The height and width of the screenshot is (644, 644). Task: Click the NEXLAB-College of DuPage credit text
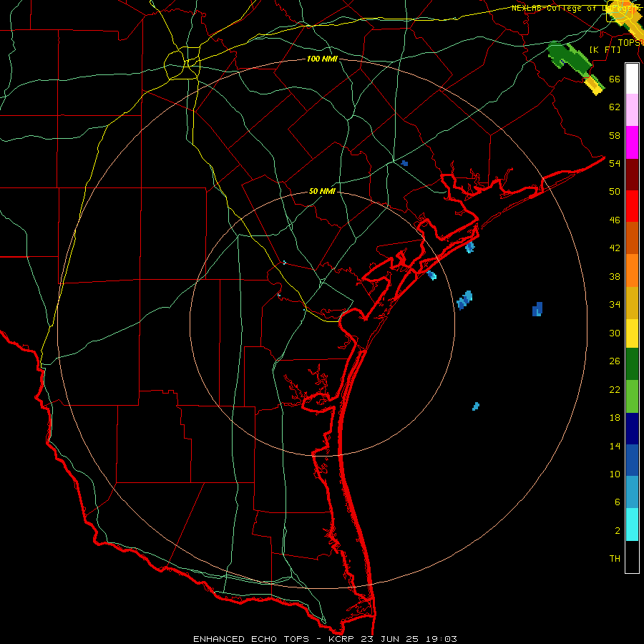point(577,8)
